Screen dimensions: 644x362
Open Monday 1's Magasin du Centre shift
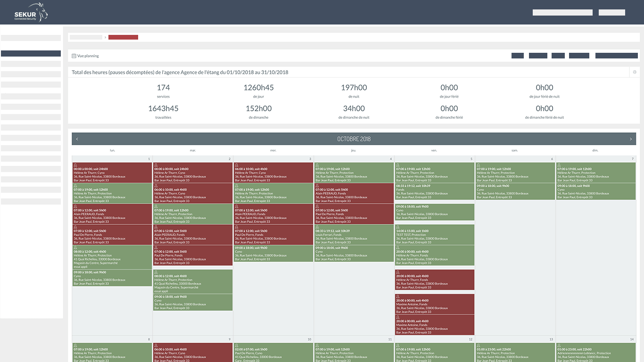(x=112, y=257)
